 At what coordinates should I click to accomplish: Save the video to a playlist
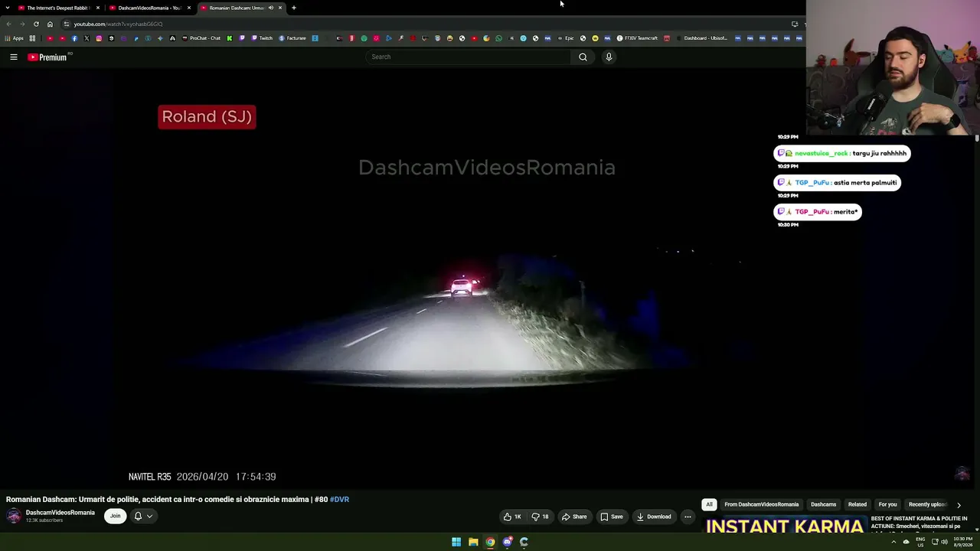611,517
